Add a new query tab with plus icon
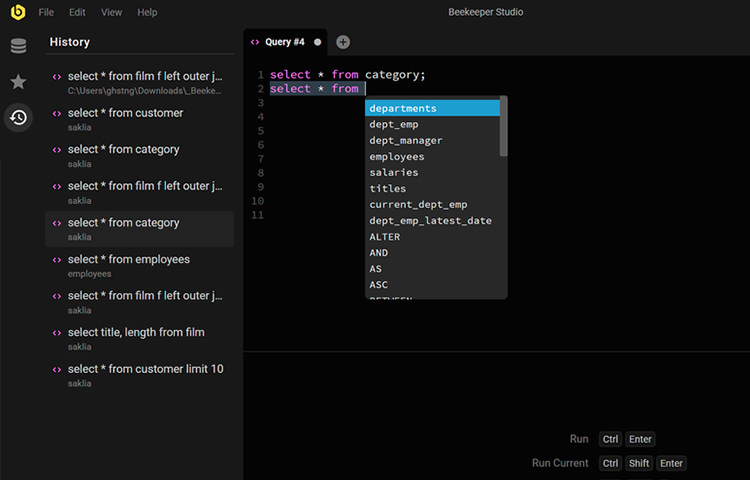The height and width of the screenshot is (480, 750). [x=343, y=42]
